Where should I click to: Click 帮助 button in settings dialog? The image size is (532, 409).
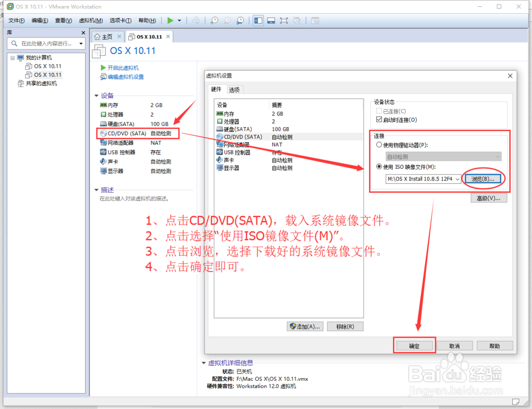[x=495, y=346]
